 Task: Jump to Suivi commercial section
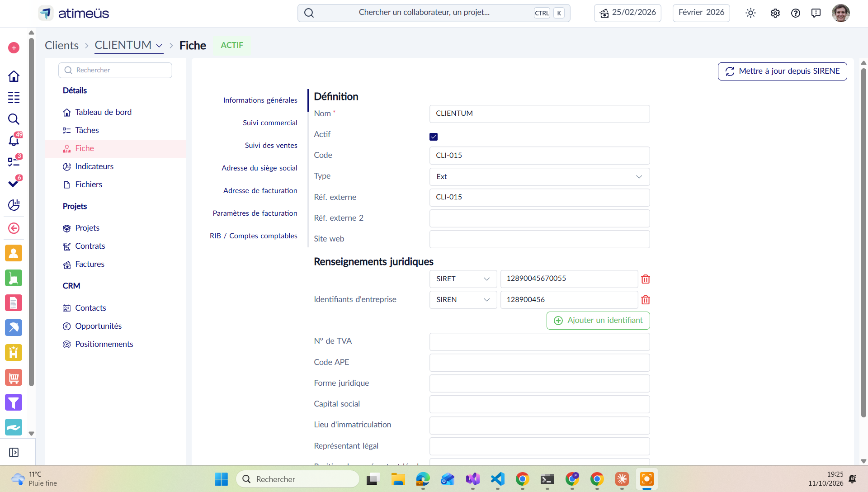pyautogui.click(x=270, y=123)
